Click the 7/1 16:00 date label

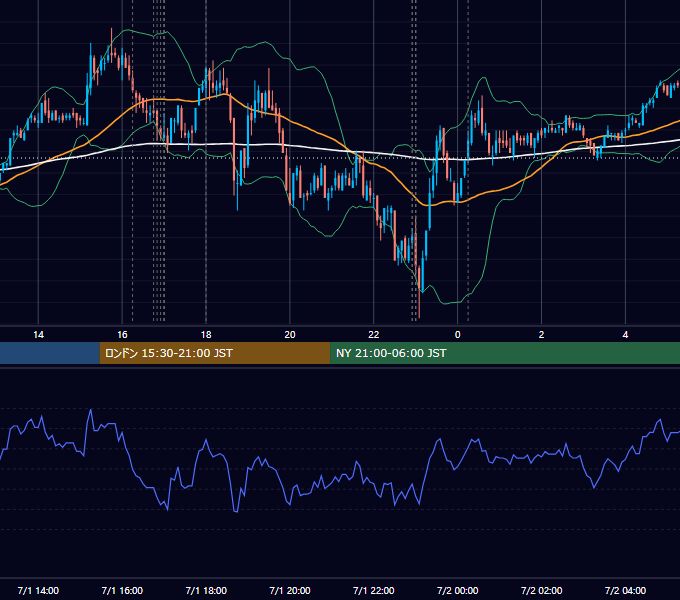tap(122, 590)
